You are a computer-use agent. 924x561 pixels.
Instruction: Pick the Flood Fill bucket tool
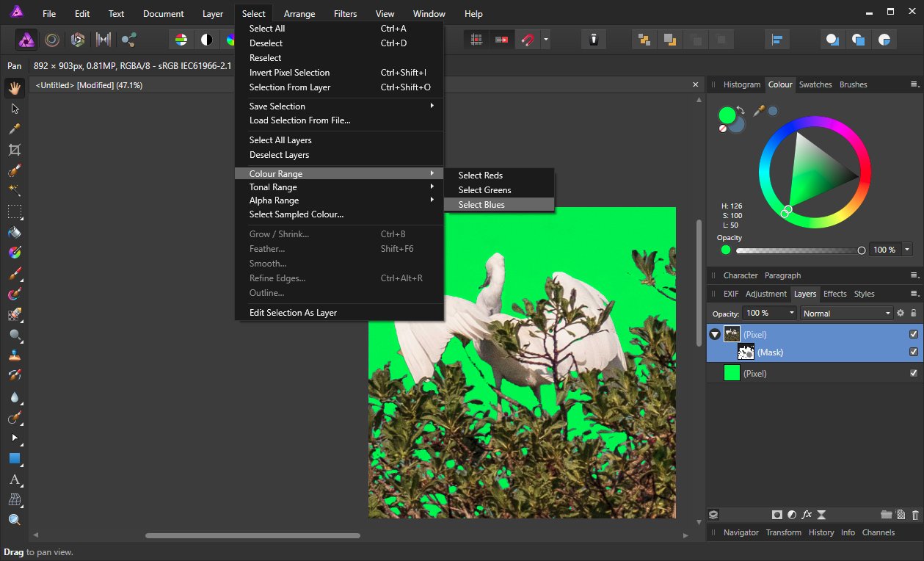14,232
